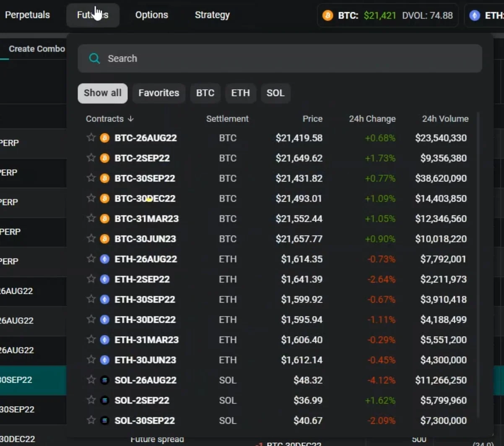Open the Strategy menu

pyautogui.click(x=212, y=15)
